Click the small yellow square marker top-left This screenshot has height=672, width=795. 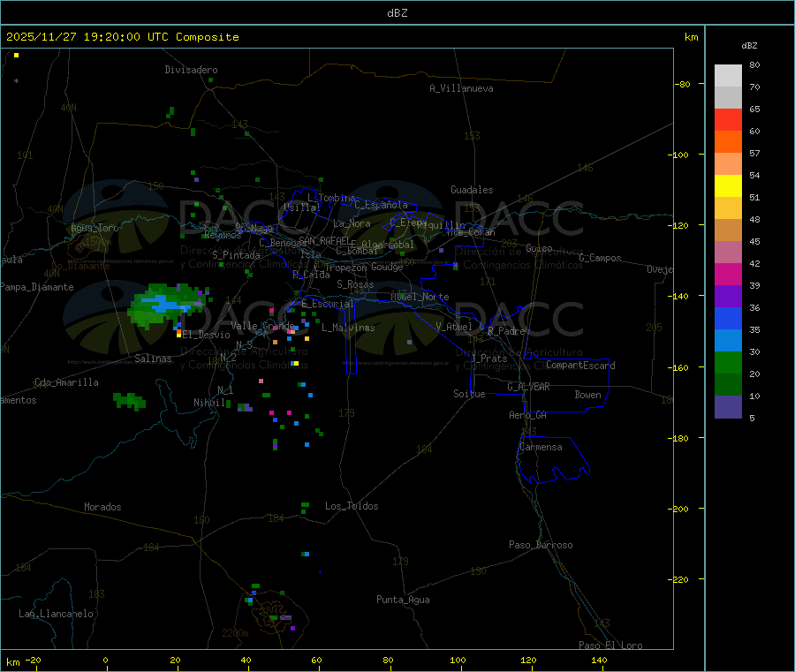[x=16, y=55]
